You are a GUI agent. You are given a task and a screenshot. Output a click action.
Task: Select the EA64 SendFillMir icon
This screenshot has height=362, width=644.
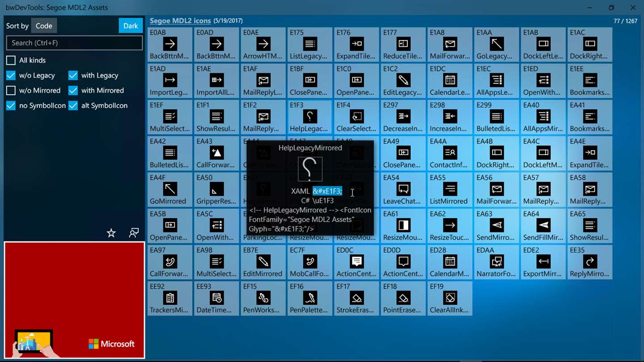coord(543,226)
